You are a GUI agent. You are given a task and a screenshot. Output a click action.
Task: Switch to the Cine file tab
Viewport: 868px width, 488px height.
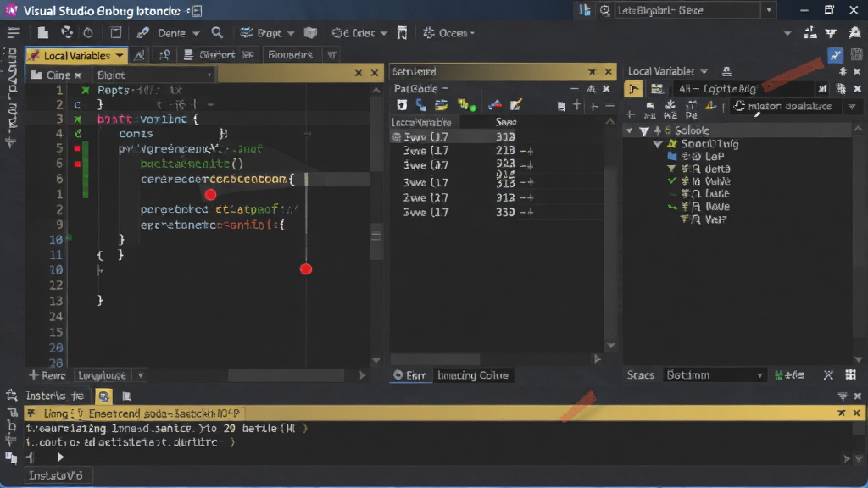pyautogui.click(x=57, y=75)
